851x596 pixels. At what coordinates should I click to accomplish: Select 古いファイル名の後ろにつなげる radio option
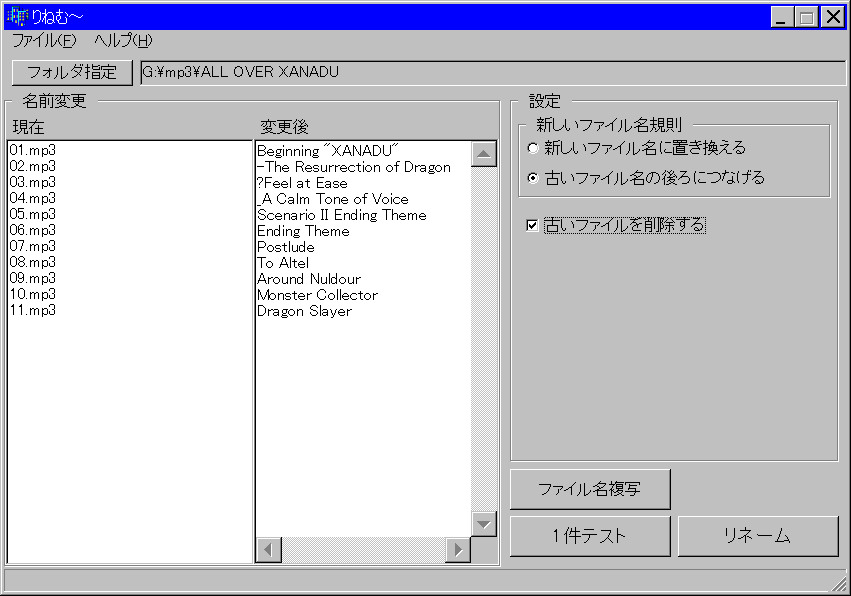(x=646, y=177)
